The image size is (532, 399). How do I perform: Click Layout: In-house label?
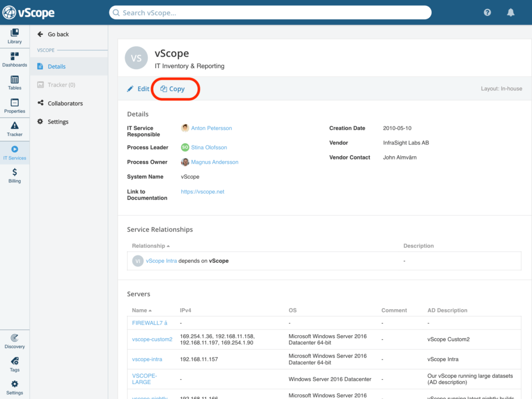[x=501, y=88]
